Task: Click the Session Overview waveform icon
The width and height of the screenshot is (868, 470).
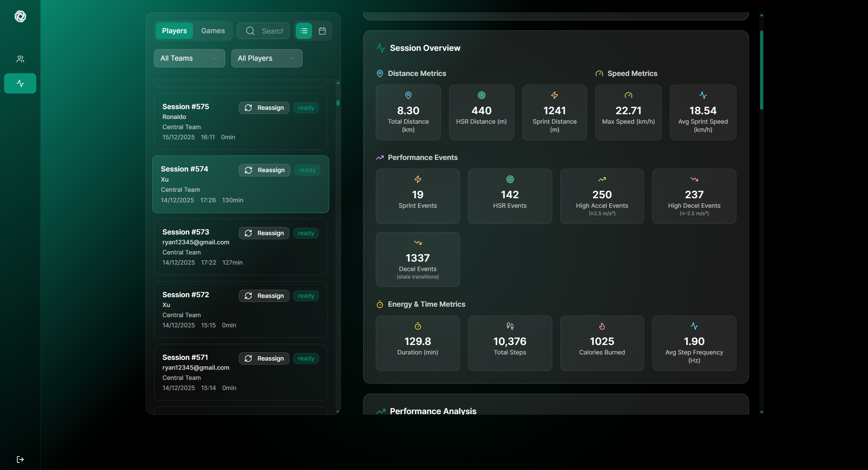Action: [x=381, y=48]
